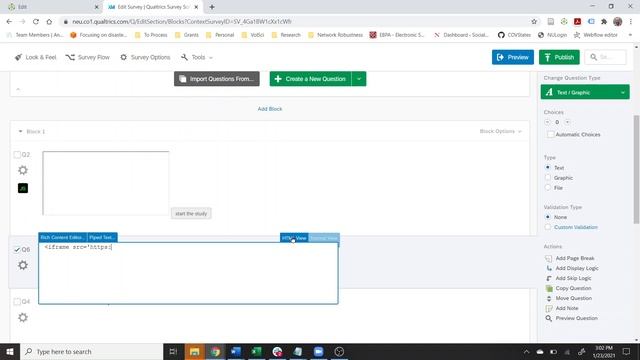Open Q5 gear options icon

click(x=23, y=265)
